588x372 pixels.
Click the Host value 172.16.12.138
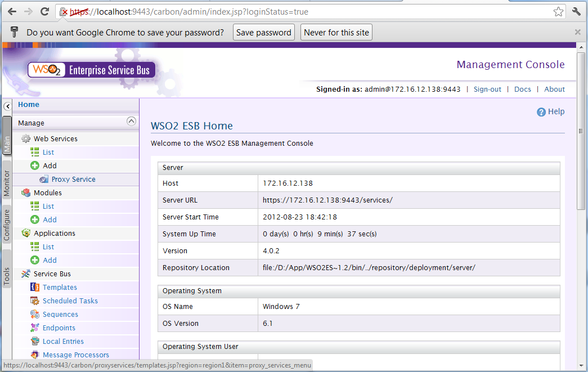[x=288, y=183]
